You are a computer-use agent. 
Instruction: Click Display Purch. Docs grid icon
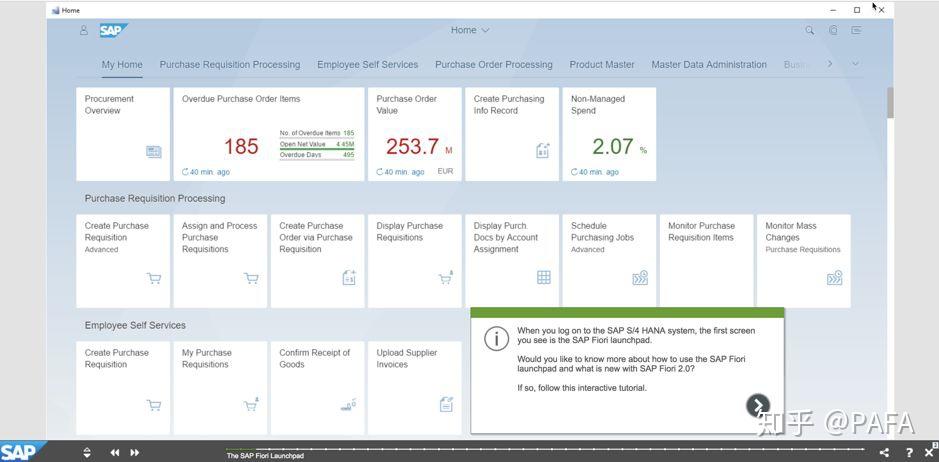[x=544, y=277]
